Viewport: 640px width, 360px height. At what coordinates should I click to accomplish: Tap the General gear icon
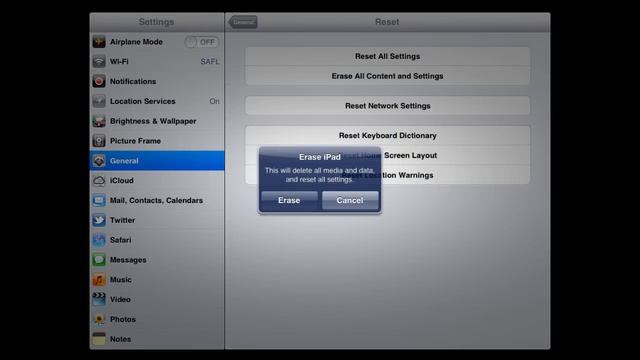pos(99,161)
